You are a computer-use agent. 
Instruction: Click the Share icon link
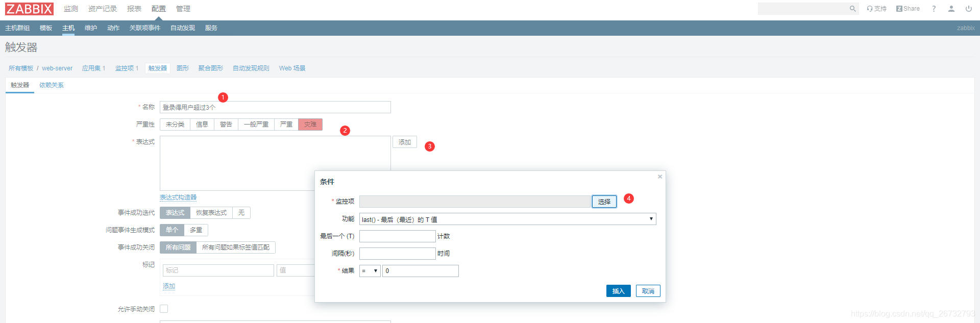point(908,9)
